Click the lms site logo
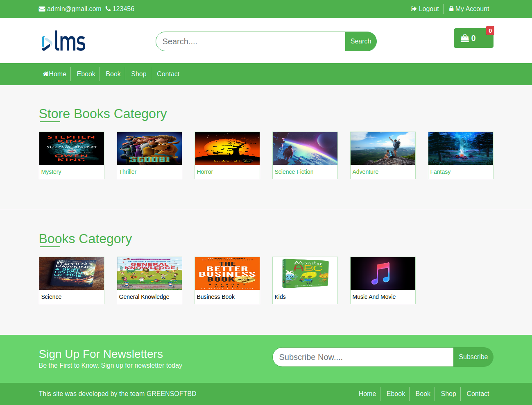 tap(63, 41)
